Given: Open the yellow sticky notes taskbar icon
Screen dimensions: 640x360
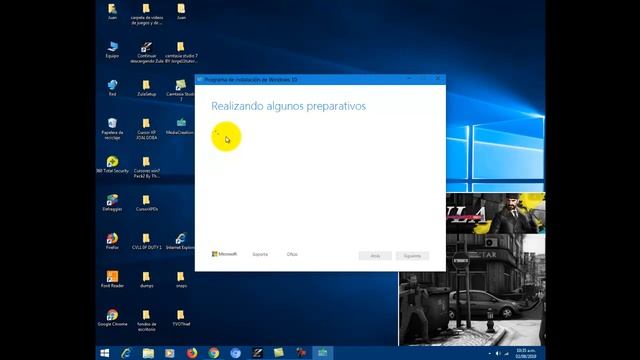Looking at the screenshot, I should [x=279, y=353].
